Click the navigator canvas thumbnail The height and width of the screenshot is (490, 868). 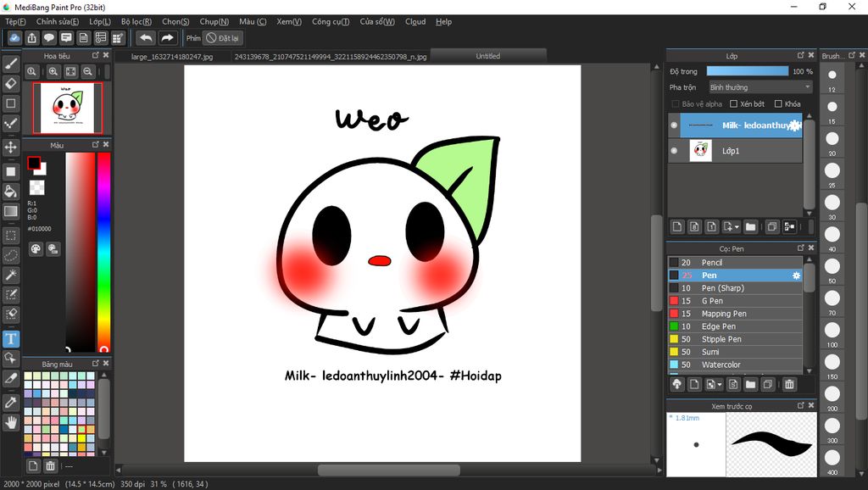(68, 108)
